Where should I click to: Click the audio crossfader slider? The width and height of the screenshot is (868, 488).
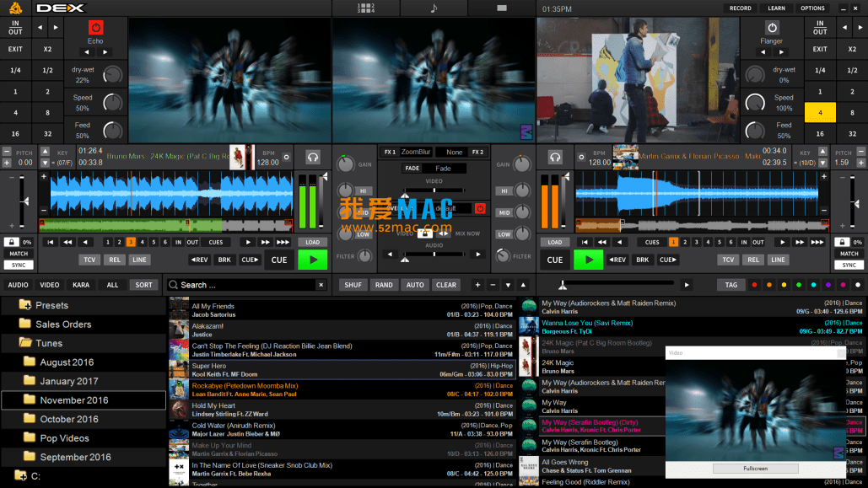(434, 255)
